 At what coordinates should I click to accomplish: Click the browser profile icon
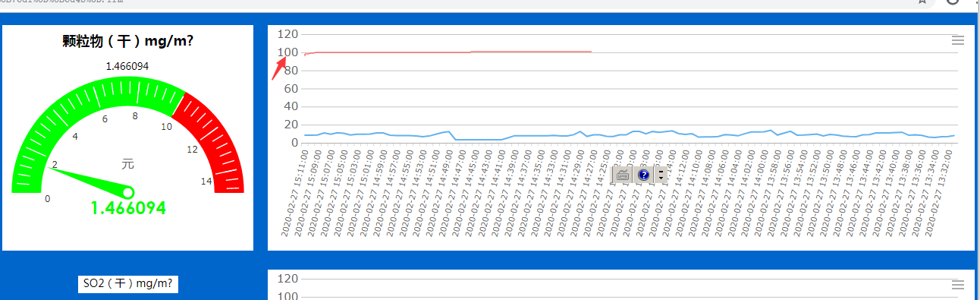point(954,2)
